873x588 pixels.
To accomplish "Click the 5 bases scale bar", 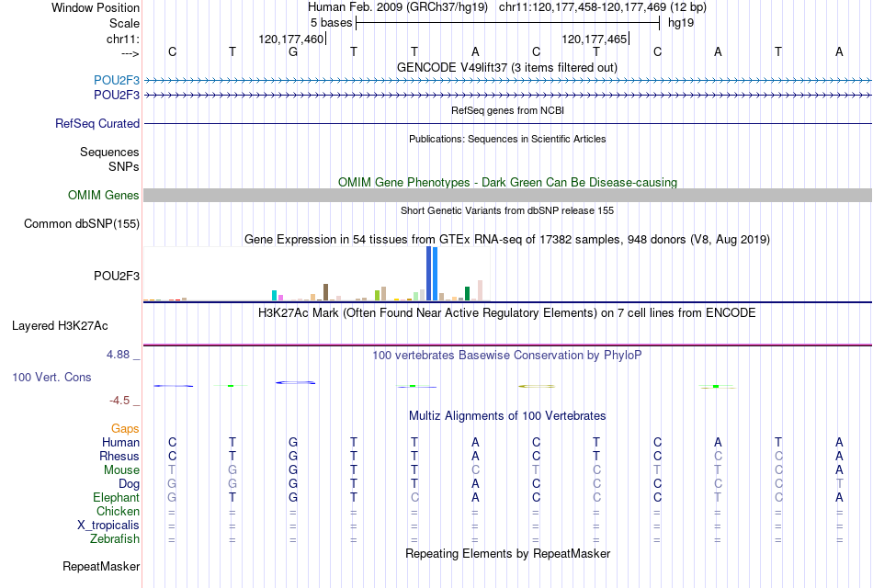I will click(x=508, y=23).
